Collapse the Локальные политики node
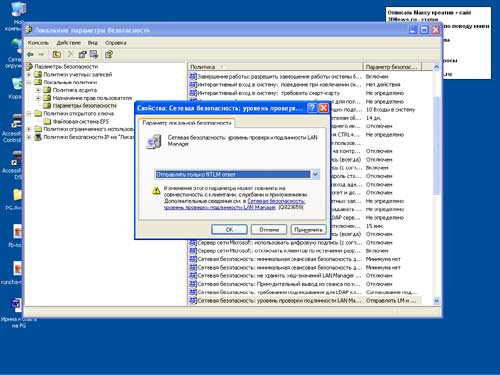Image resolution: width=500 pixels, height=375 pixels. [x=29, y=82]
